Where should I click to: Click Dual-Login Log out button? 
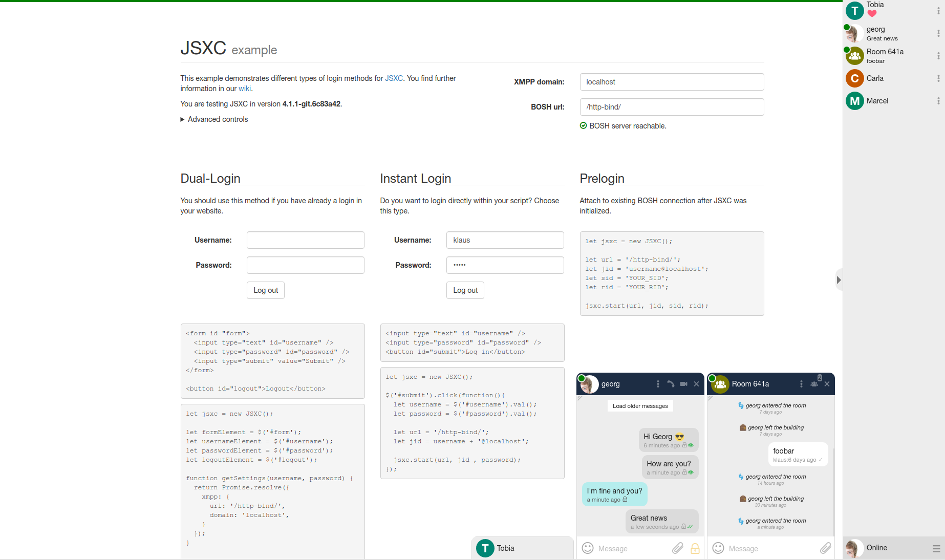(266, 290)
